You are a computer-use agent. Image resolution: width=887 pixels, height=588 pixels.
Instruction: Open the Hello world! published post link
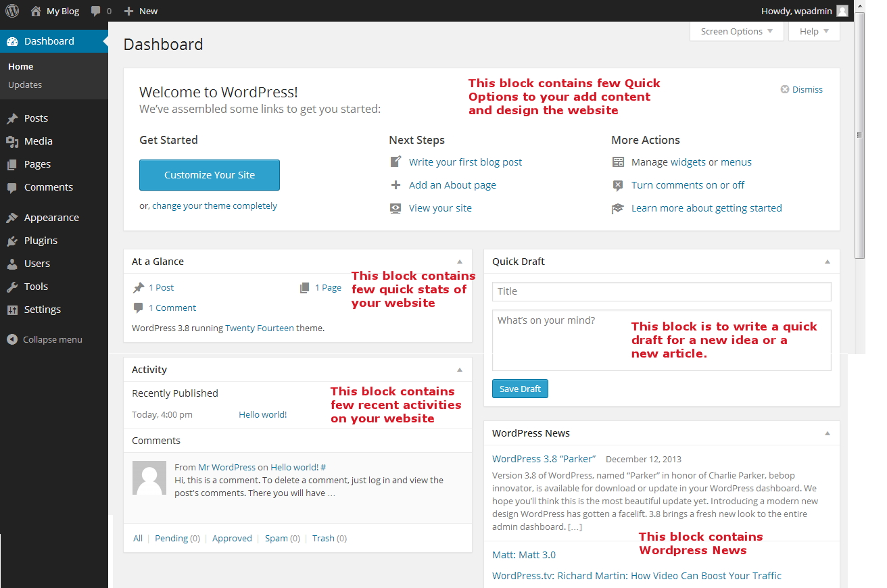[262, 414]
